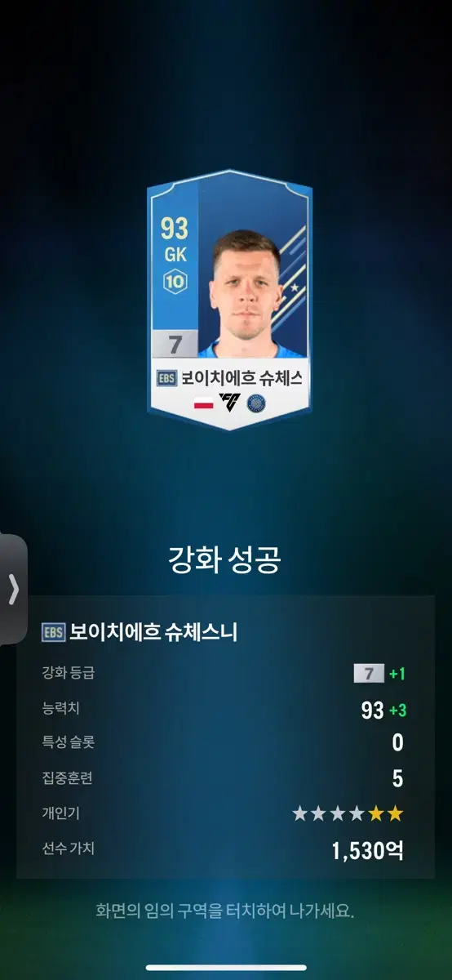Screen dimensions: 452x980
Task: Click the 집중훈련 value 5
Action: pos(397,778)
